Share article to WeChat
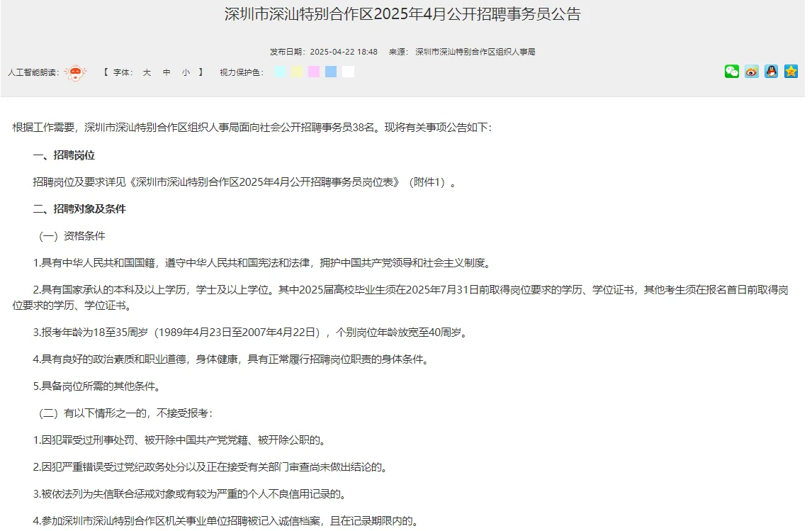 pyautogui.click(x=731, y=71)
